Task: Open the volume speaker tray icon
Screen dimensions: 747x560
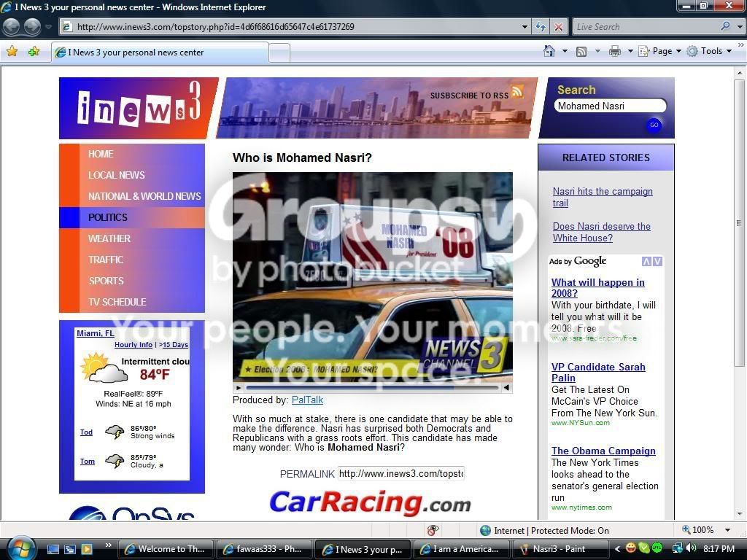Action: click(x=691, y=548)
